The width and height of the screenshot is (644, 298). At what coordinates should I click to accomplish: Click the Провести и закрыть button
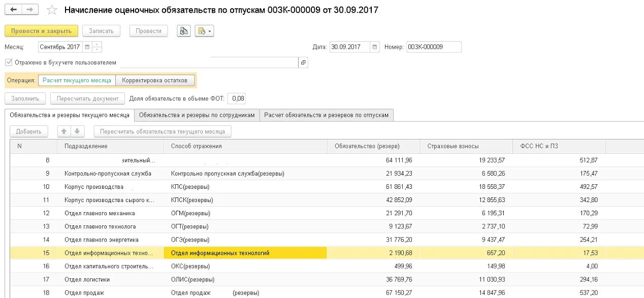41,30
